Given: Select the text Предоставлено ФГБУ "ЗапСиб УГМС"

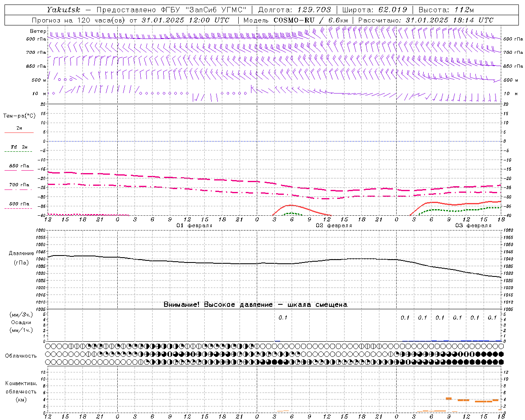Looking at the screenshot, I should [x=171, y=10].
